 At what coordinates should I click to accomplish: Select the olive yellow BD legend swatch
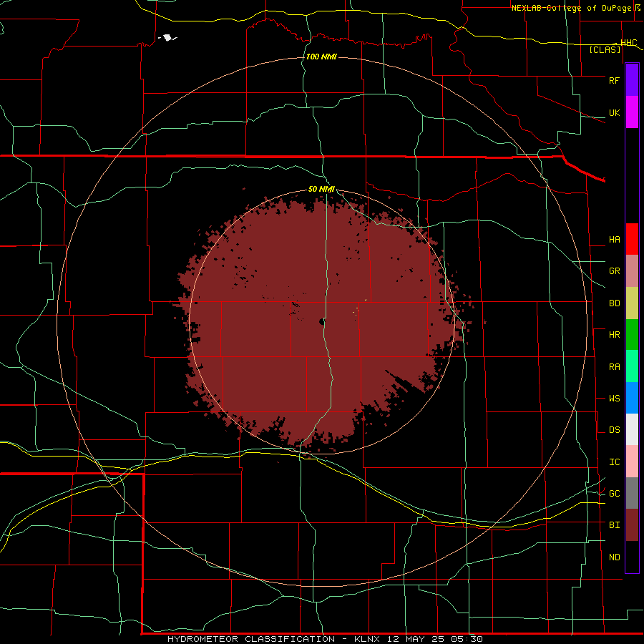point(632,303)
